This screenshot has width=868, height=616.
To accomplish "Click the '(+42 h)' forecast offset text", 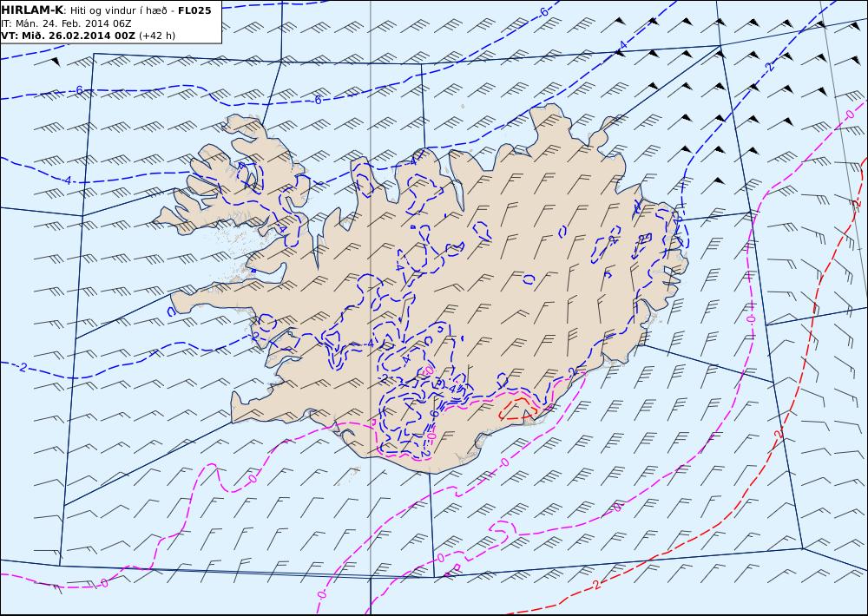I will pos(157,36).
